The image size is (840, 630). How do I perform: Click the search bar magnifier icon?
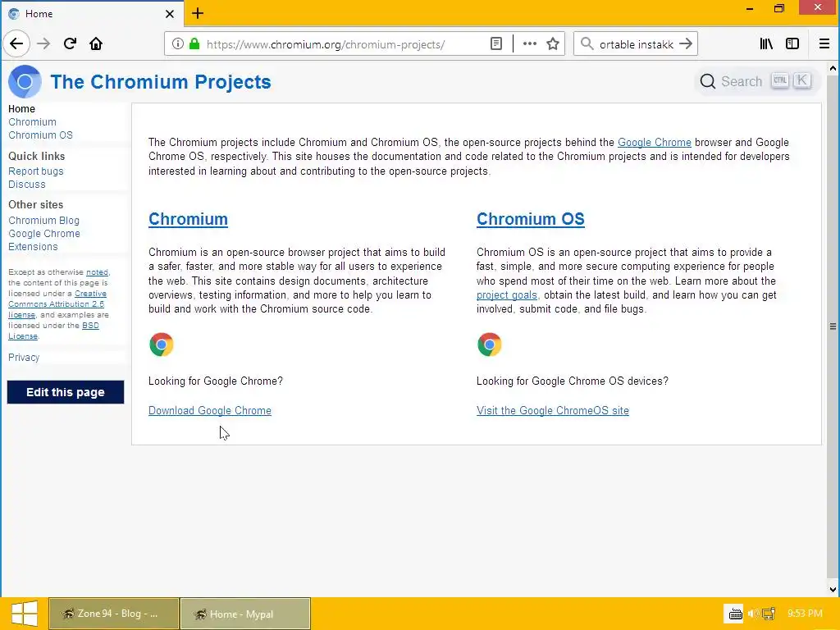(587, 44)
